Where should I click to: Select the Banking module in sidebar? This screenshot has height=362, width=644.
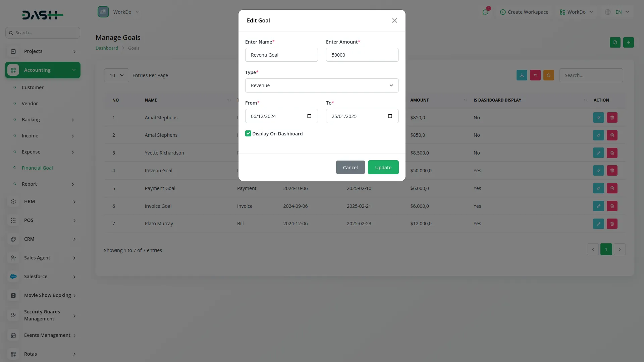click(x=31, y=120)
